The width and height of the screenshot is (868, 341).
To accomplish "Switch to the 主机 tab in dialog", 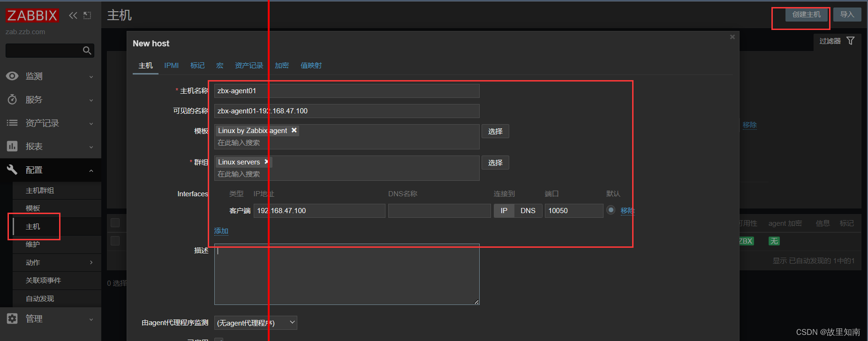I will coord(145,66).
